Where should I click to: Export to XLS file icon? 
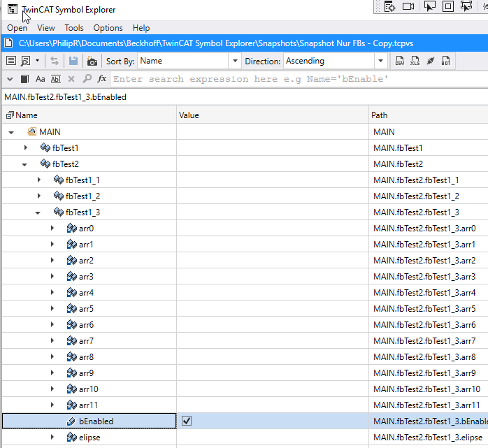click(x=415, y=61)
